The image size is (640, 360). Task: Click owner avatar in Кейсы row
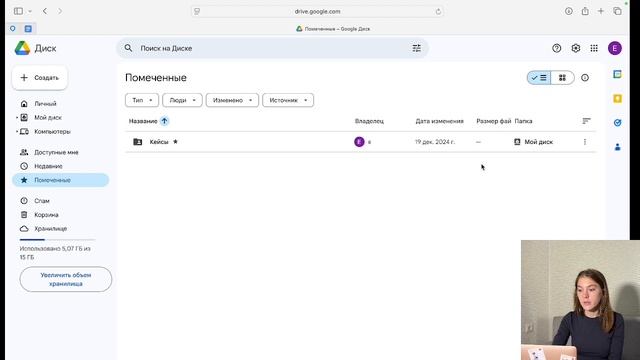coord(359,142)
